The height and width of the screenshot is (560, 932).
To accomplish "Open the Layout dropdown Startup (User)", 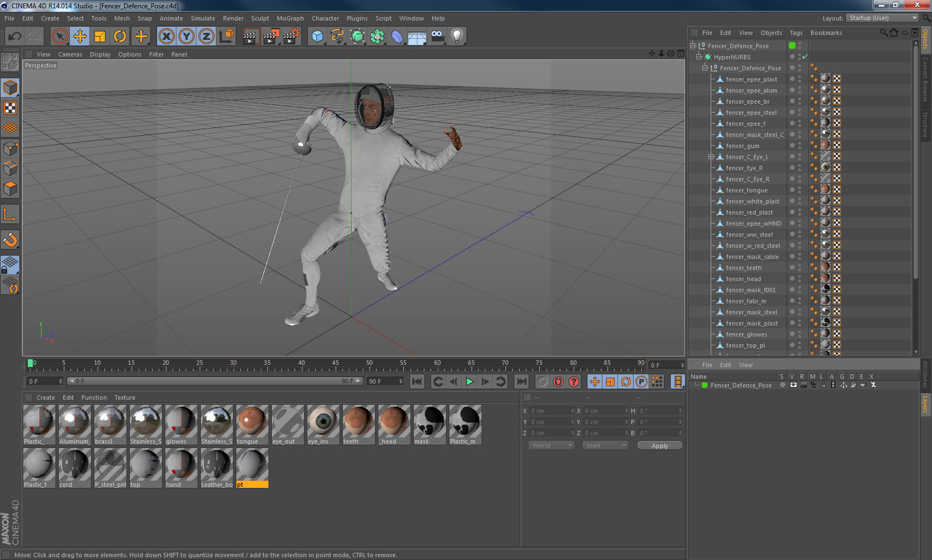I will pos(882,18).
